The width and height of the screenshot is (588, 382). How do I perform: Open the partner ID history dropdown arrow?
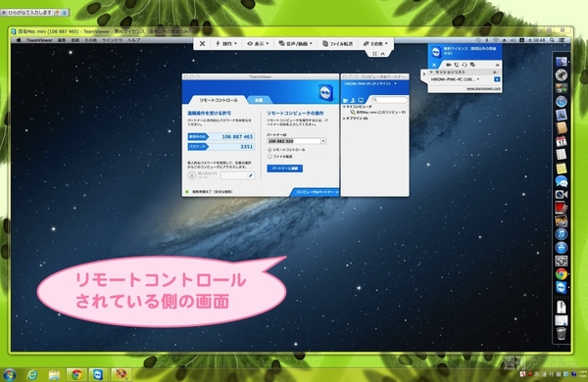click(323, 141)
